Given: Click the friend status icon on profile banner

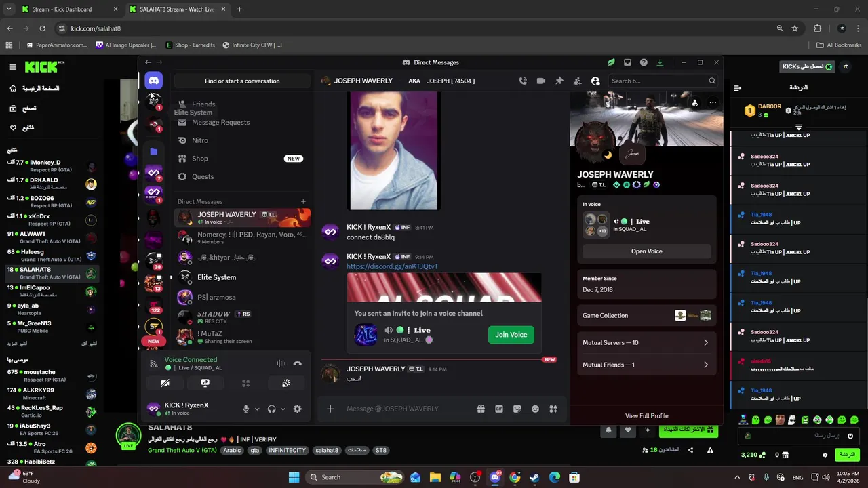Looking at the screenshot, I should pyautogui.click(x=694, y=103).
